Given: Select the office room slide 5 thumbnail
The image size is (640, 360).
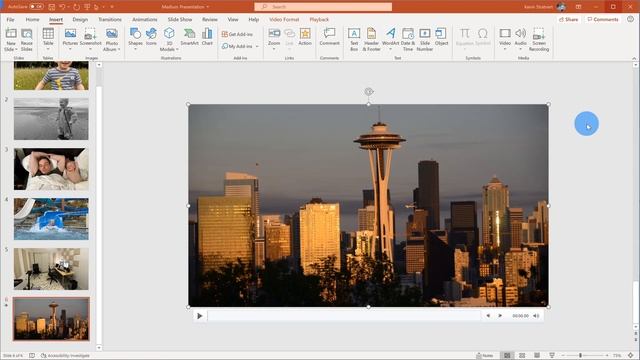Looking at the screenshot, I should point(51,269).
